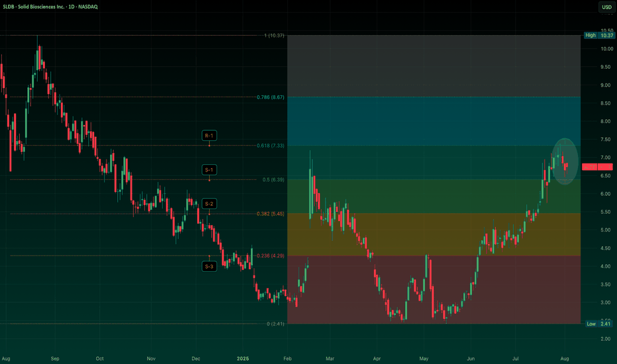Click the Jul label on the time axis
Image resolution: width=617 pixels, height=364 pixels.
(x=516, y=359)
